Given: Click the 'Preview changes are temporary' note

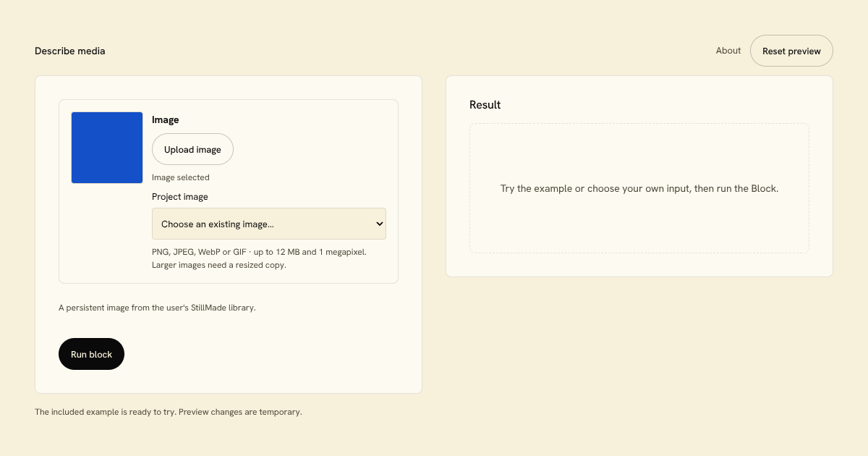Looking at the screenshot, I should tap(240, 412).
